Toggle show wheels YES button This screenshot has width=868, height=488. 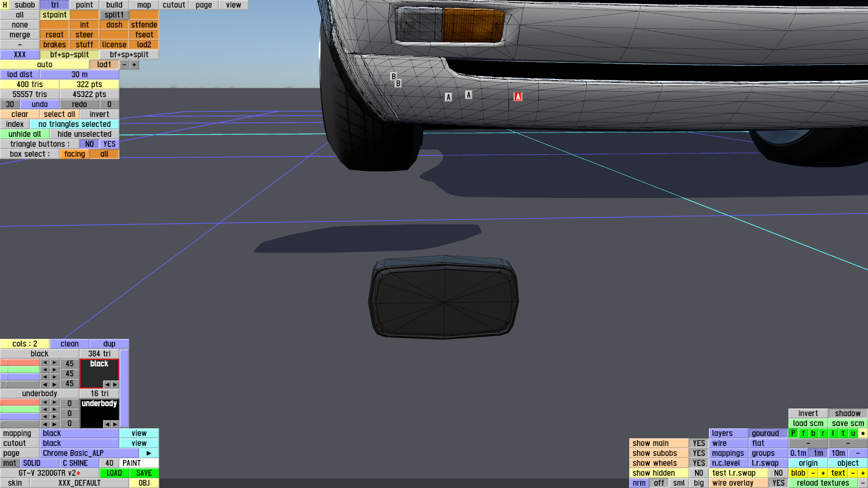[x=698, y=463]
